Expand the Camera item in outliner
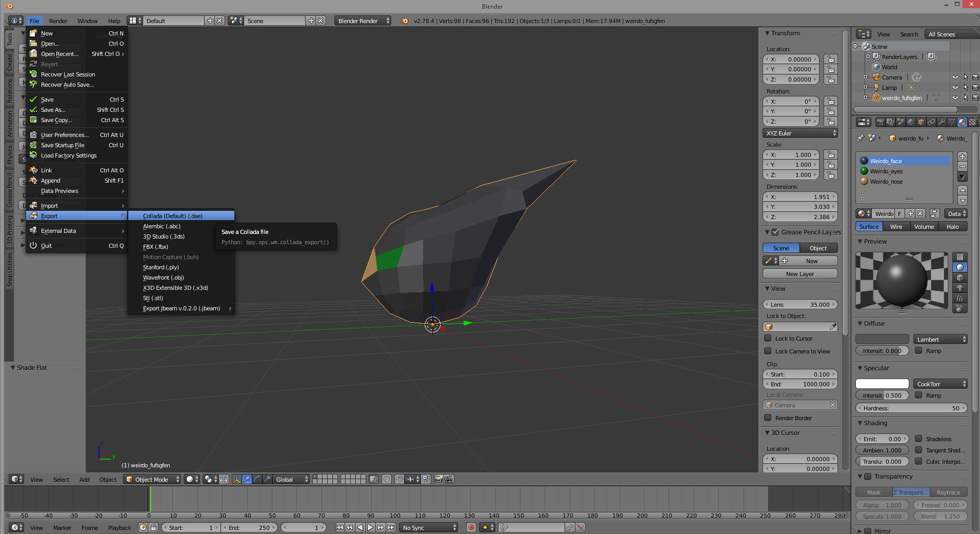The height and width of the screenshot is (534, 980). pyautogui.click(x=866, y=77)
